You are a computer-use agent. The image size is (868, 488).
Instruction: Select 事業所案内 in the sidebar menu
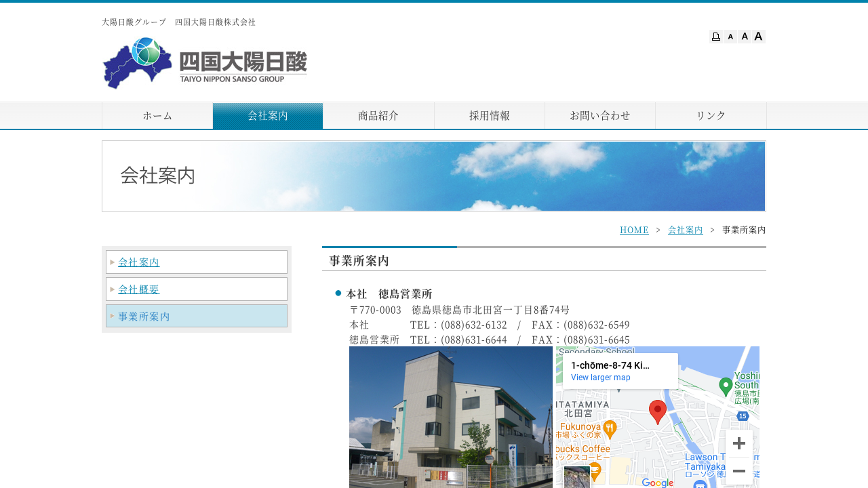pyautogui.click(x=144, y=317)
